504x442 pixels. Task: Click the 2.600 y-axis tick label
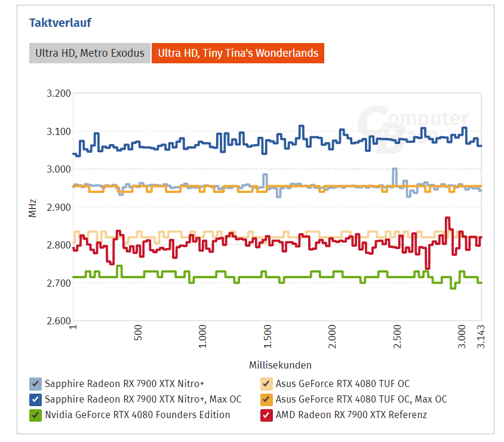point(59,321)
